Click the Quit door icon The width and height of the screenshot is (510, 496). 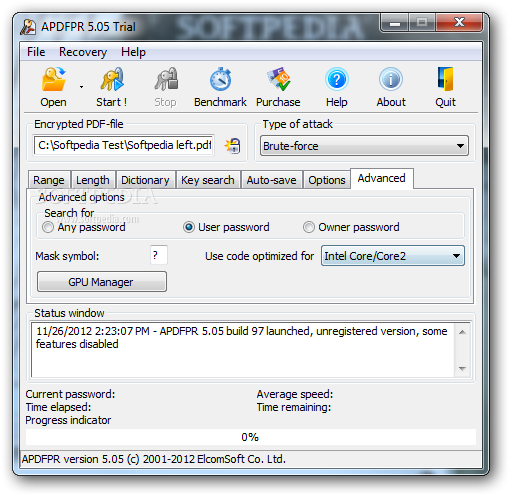coord(446,79)
